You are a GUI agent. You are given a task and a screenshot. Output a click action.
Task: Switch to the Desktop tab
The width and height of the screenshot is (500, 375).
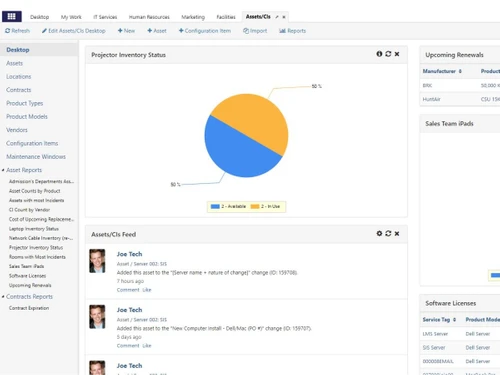tap(39, 17)
